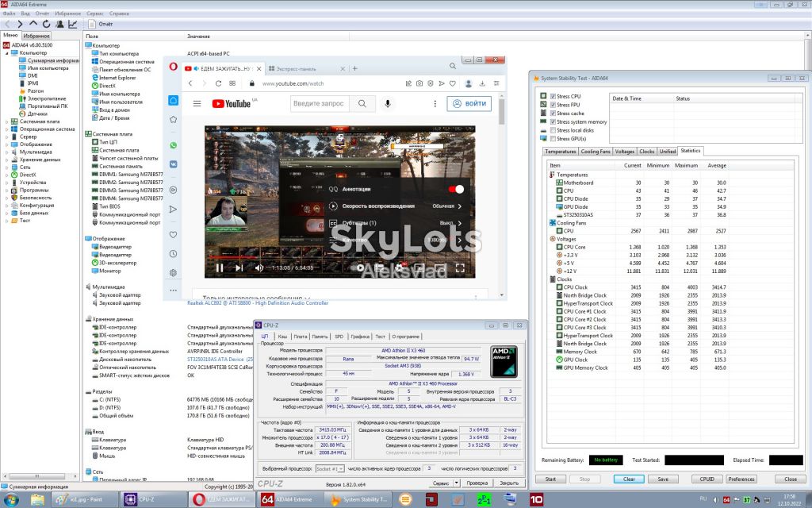
Task: Open the Скорость воспроизведения submenu in the player
Action: pos(396,206)
